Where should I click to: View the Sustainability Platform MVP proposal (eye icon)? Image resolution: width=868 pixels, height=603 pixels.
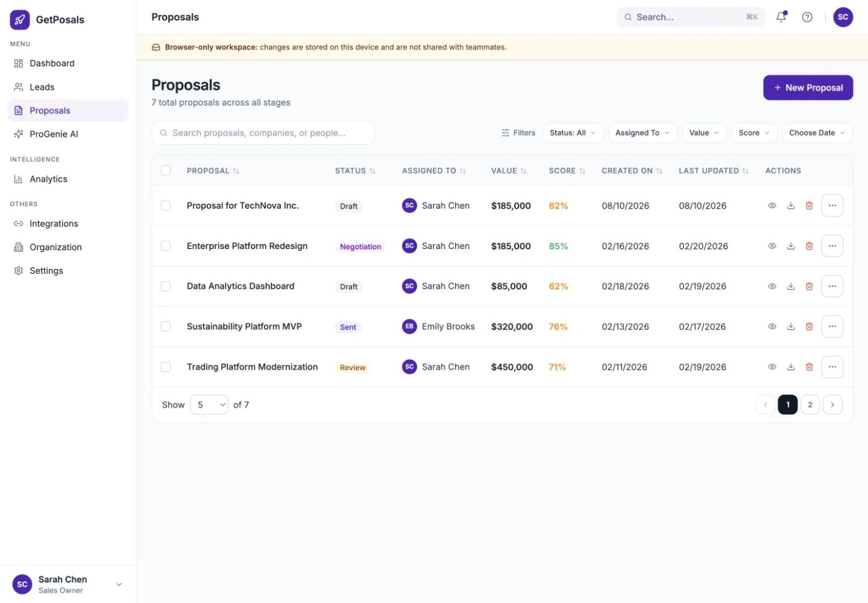[772, 327]
